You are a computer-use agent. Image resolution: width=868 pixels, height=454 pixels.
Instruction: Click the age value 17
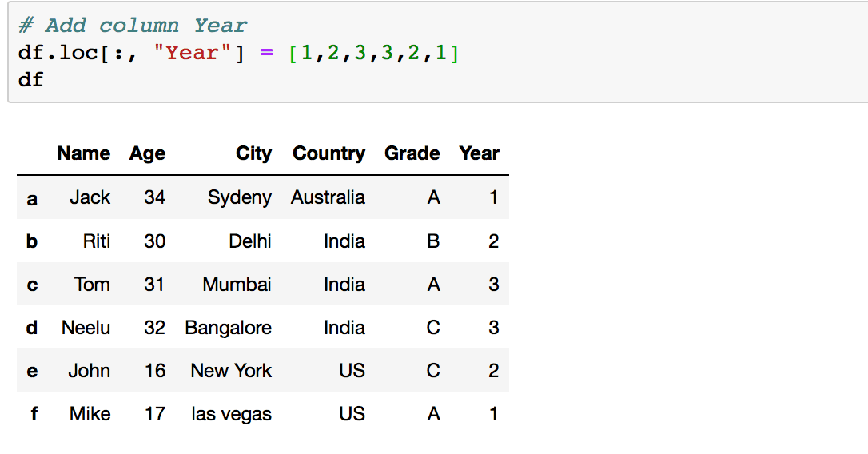click(x=155, y=414)
